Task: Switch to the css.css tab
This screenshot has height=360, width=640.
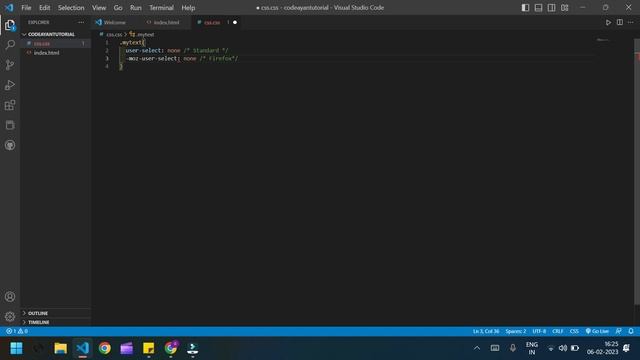Action: [212, 22]
